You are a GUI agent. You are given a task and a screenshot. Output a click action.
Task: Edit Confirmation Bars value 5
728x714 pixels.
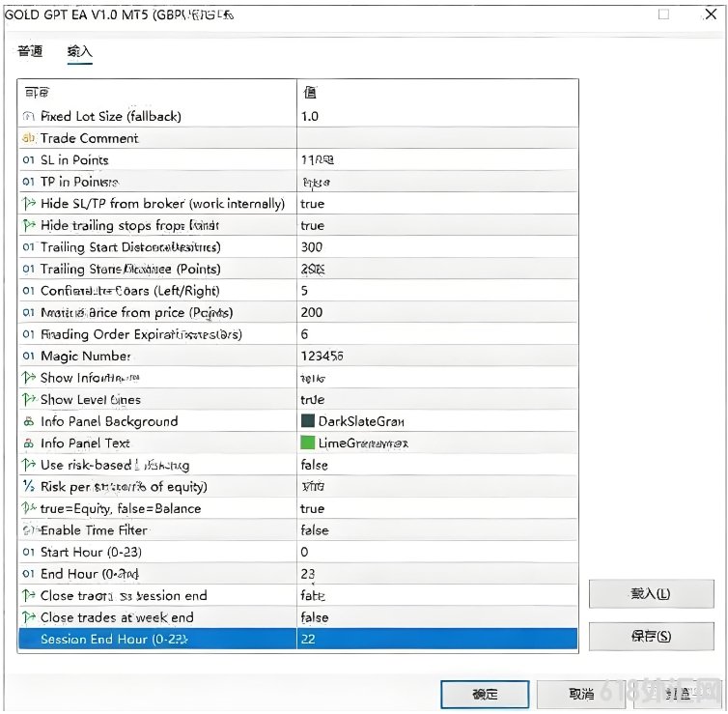(x=437, y=291)
